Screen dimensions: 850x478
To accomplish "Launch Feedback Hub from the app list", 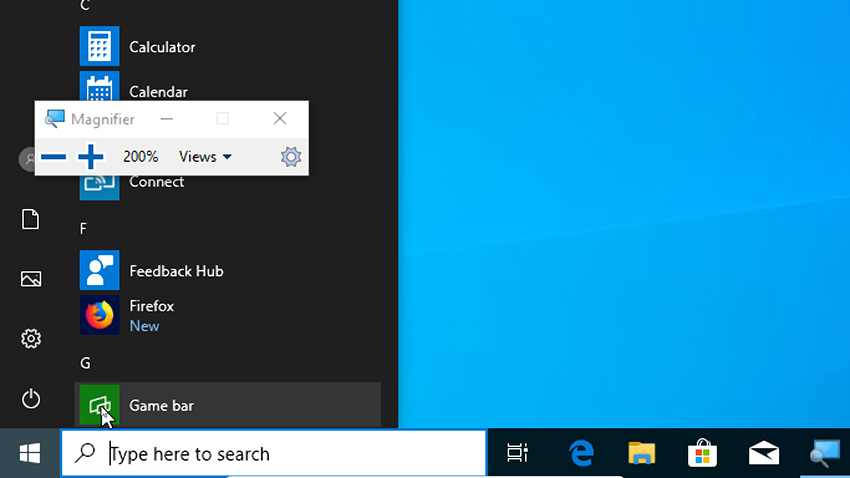I will (x=227, y=270).
